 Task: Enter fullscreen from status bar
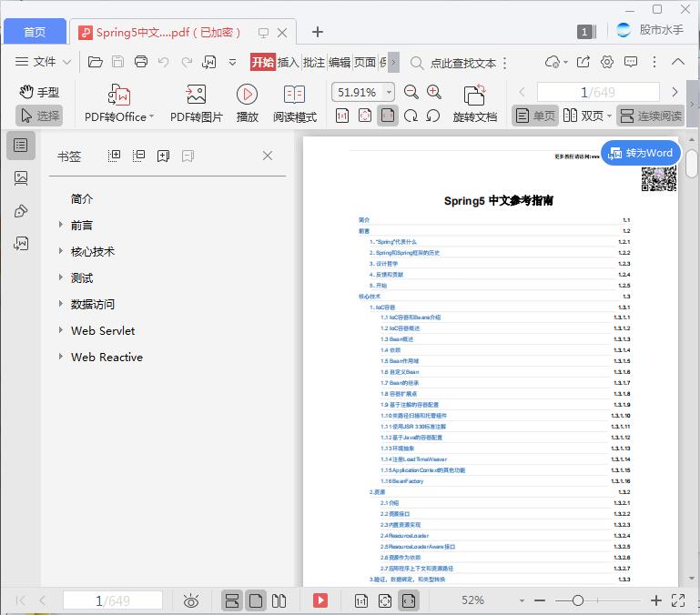tap(678, 600)
